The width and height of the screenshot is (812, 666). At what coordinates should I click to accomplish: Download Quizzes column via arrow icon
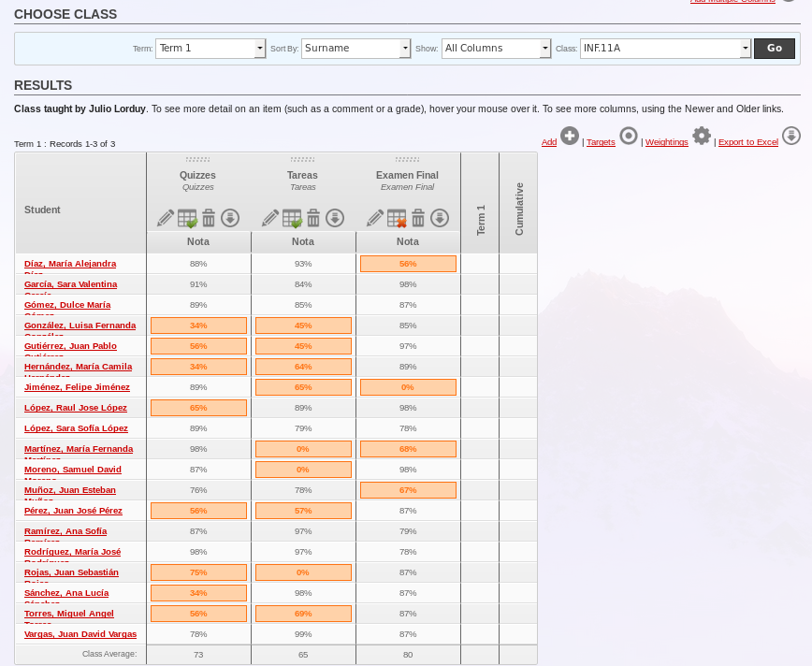point(230,218)
